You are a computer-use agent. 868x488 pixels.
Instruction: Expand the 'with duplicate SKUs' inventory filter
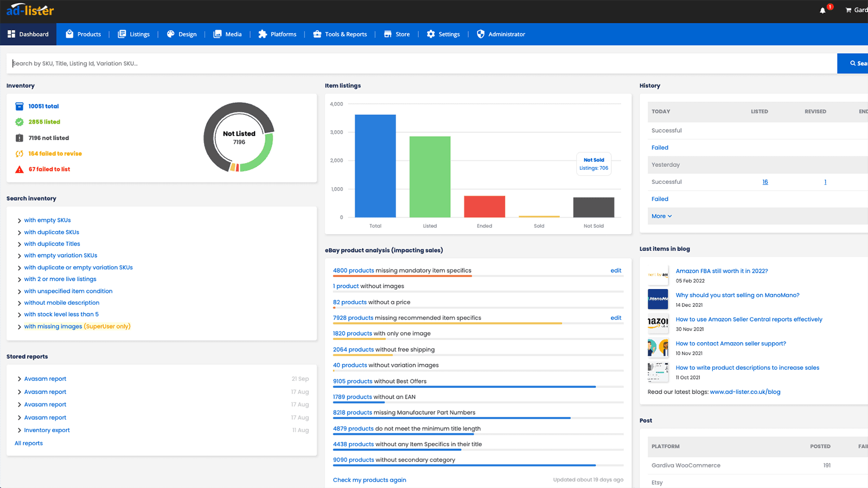click(52, 232)
